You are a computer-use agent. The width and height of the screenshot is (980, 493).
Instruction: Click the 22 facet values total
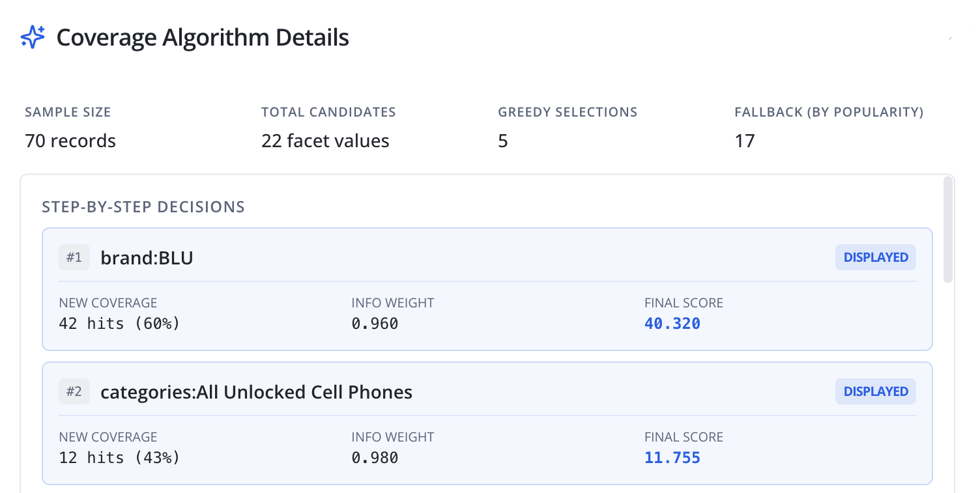[x=325, y=141]
